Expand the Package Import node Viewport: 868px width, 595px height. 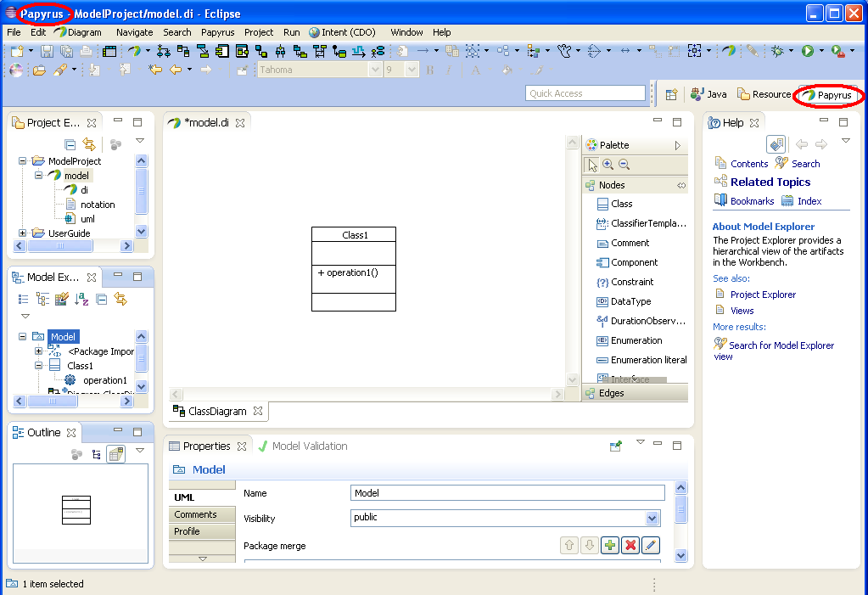coord(38,351)
